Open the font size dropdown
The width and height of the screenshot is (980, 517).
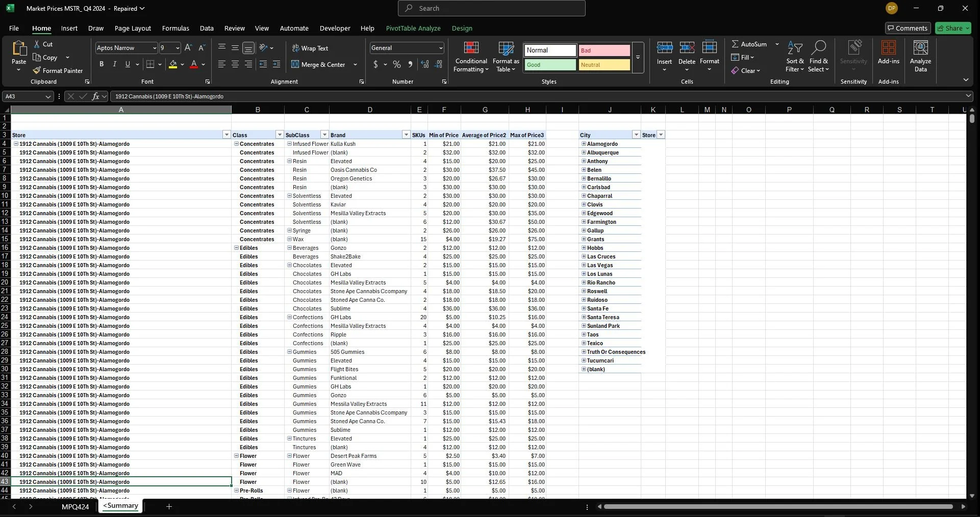178,48
